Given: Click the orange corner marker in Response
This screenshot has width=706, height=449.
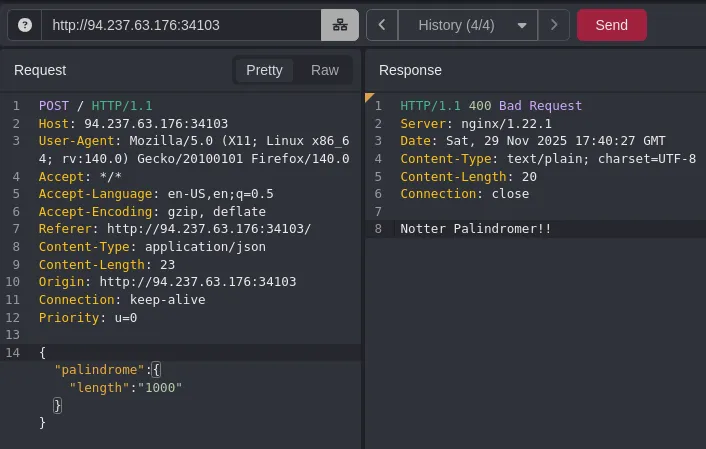Looking at the screenshot, I should pyautogui.click(x=370, y=96).
